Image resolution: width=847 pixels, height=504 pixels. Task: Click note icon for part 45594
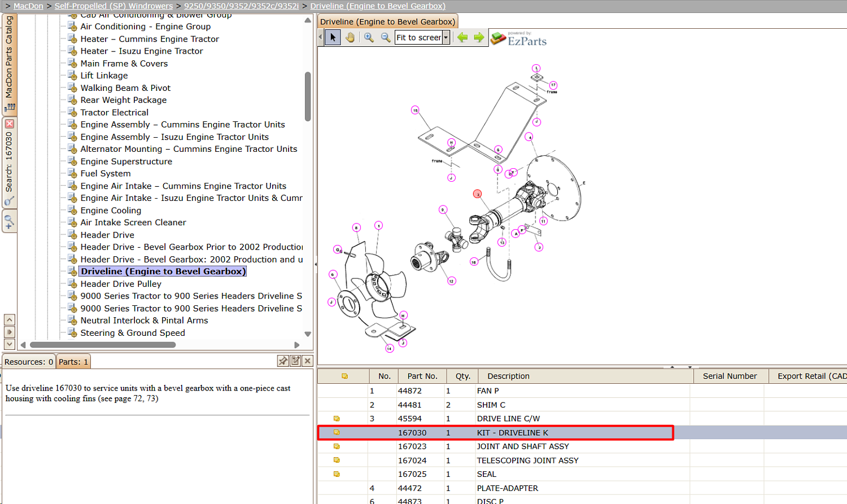coord(337,419)
